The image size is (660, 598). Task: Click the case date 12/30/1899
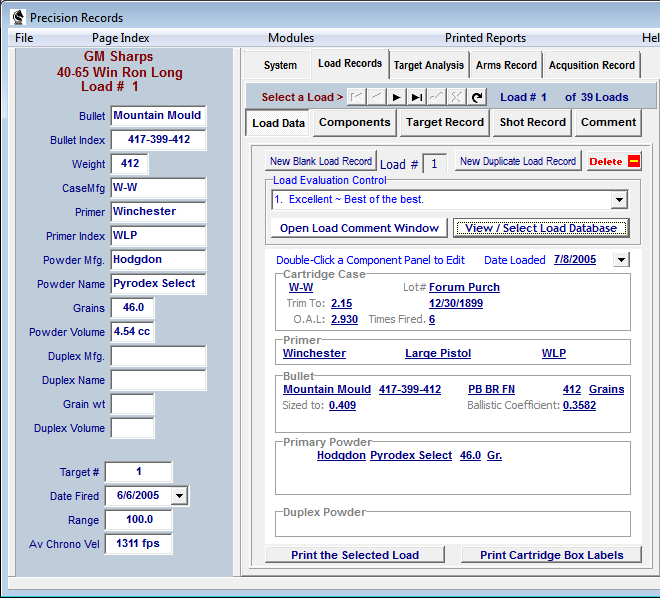[456, 303]
